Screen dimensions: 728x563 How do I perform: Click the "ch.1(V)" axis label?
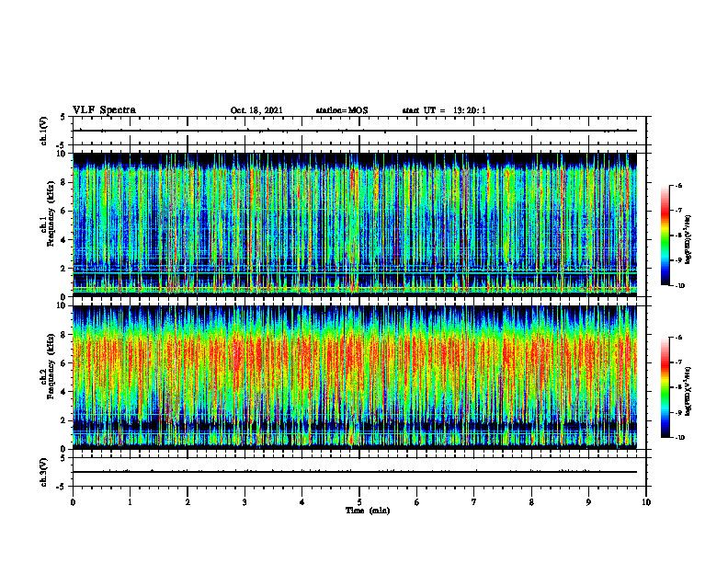(44, 131)
